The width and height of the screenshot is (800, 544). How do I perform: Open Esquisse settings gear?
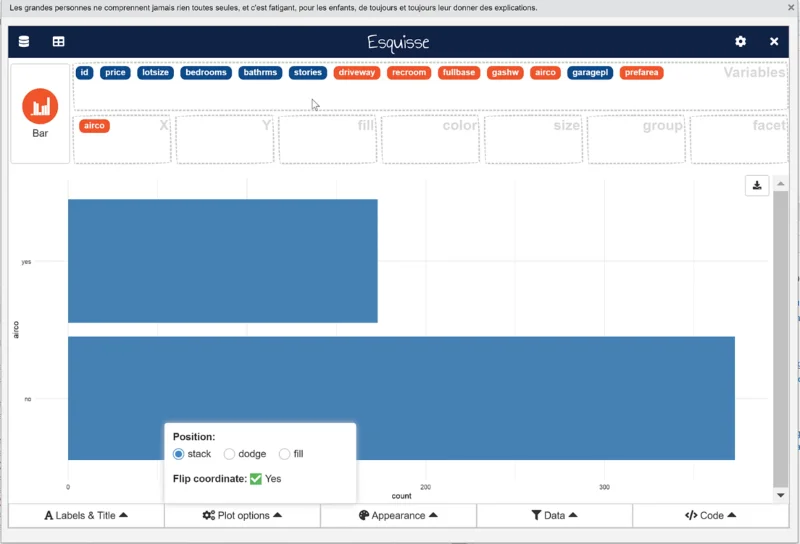pos(740,42)
